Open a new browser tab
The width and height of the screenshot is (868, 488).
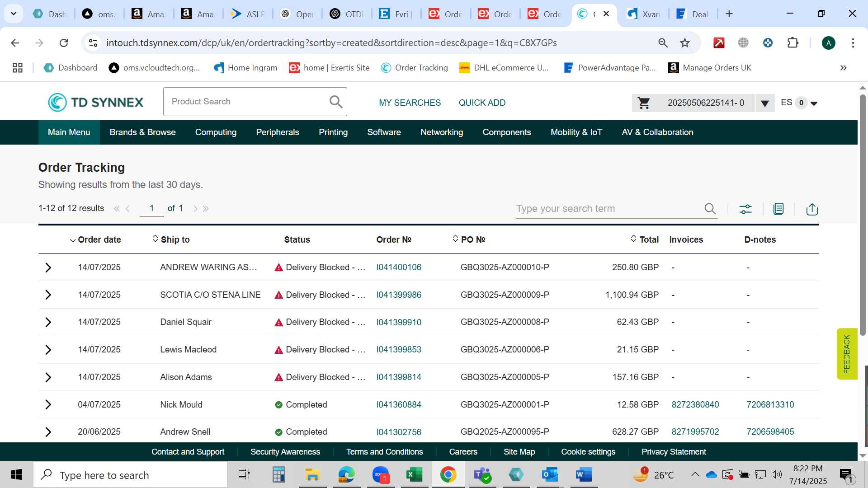point(729,14)
